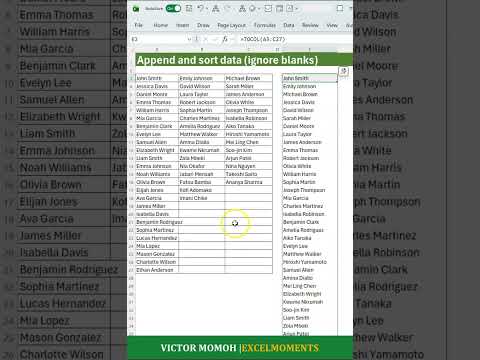480x360 pixels.
Task: Open the Formulas ribbon tab
Action: pyautogui.click(x=265, y=25)
